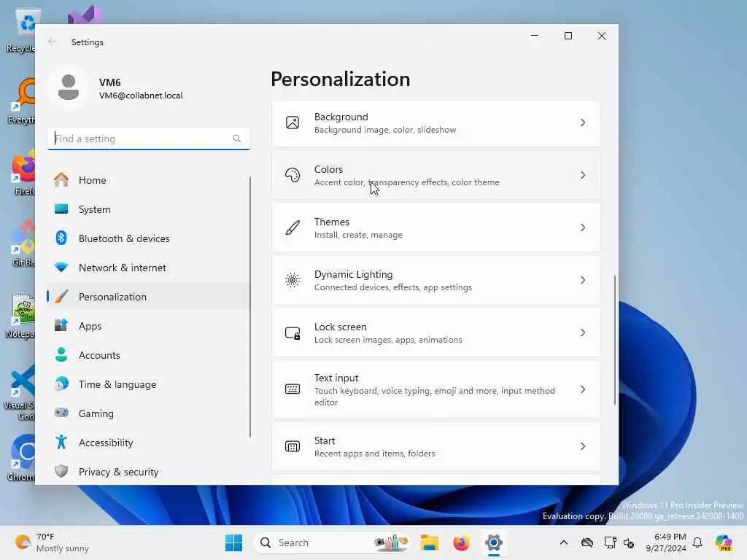Click the Accounts person icon

pos(61,354)
